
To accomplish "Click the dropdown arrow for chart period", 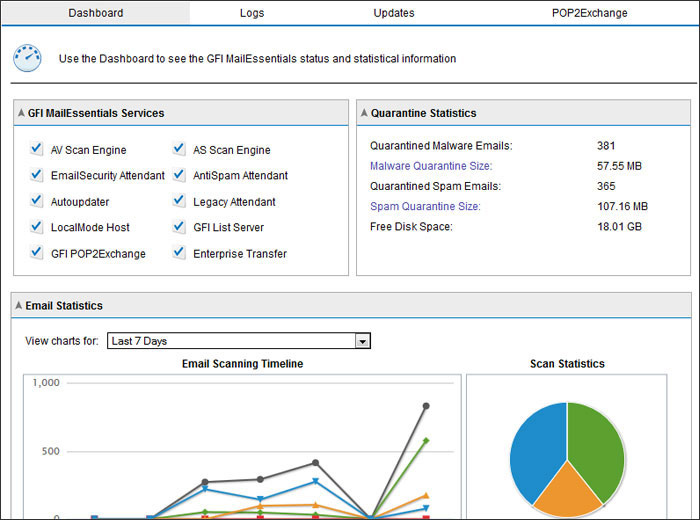I will [x=362, y=341].
